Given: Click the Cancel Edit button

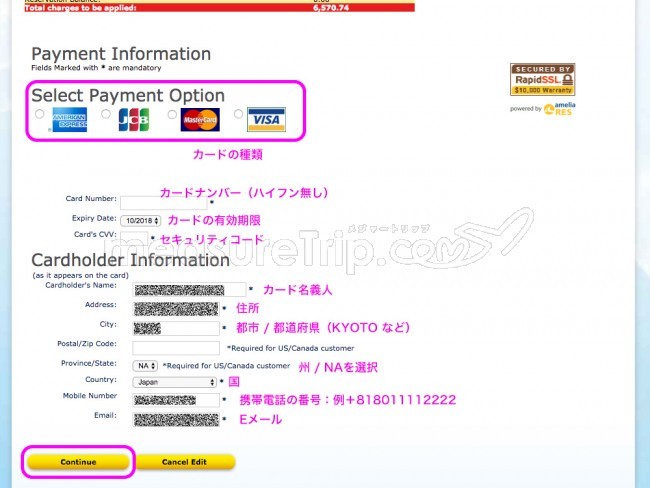Looking at the screenshot, I should [184, 462].
